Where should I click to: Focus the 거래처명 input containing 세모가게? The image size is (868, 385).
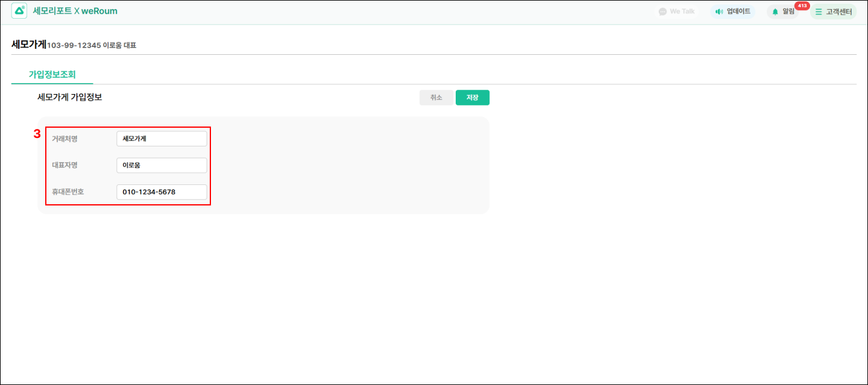pos(162,139)
